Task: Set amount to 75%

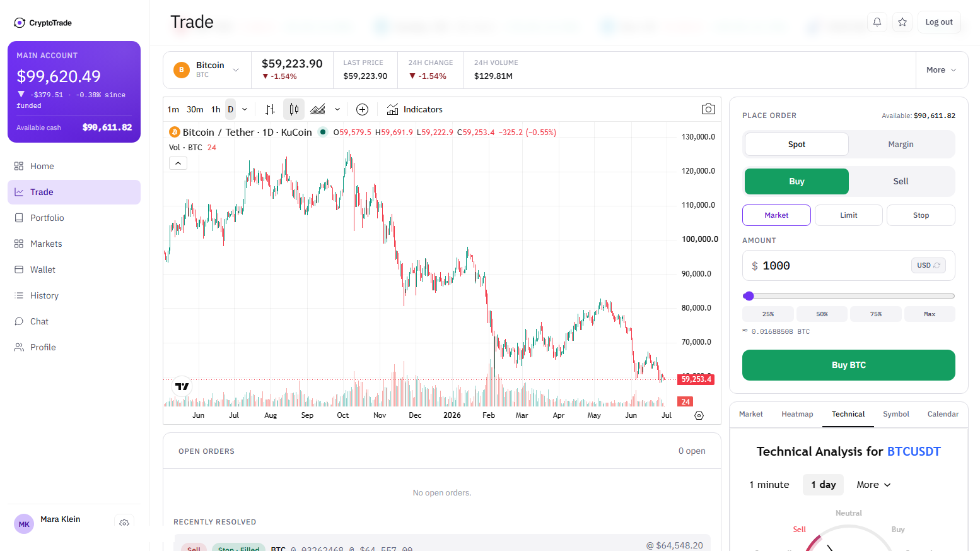Action: coord(876,314)
